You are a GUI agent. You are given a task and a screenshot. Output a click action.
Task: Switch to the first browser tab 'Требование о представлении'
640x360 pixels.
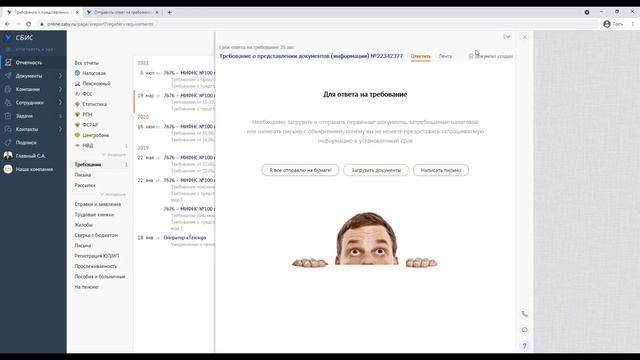[x=42, y=12]
